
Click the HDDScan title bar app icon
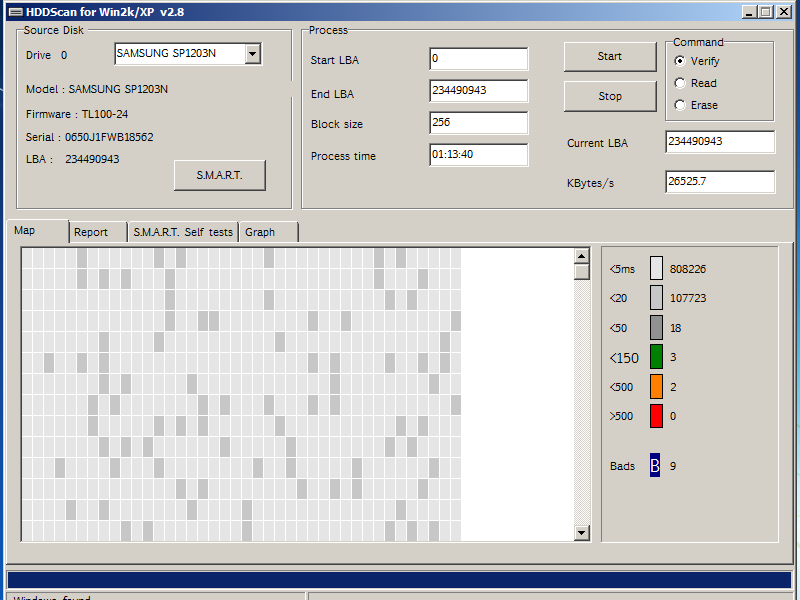(15, 12)
